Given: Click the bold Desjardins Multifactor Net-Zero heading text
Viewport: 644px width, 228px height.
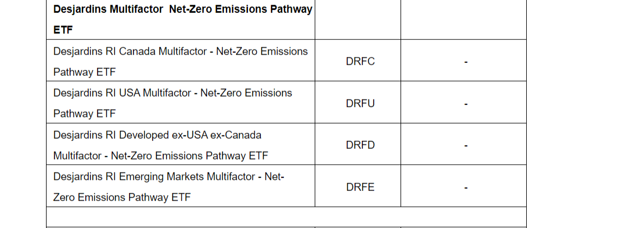Looking at the screenshot, I should coord(182,10).
